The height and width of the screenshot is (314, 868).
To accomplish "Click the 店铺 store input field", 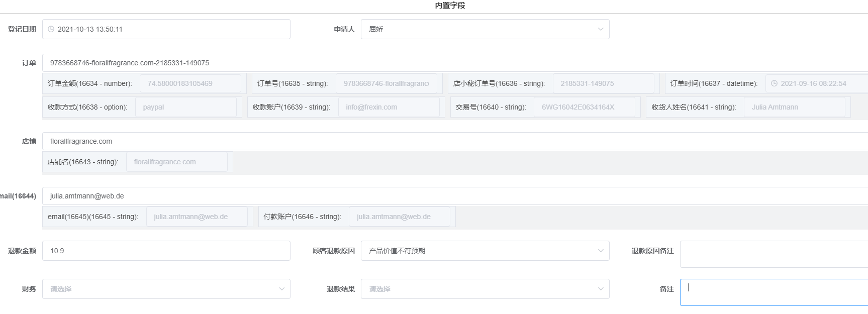I will click(452, 141).
